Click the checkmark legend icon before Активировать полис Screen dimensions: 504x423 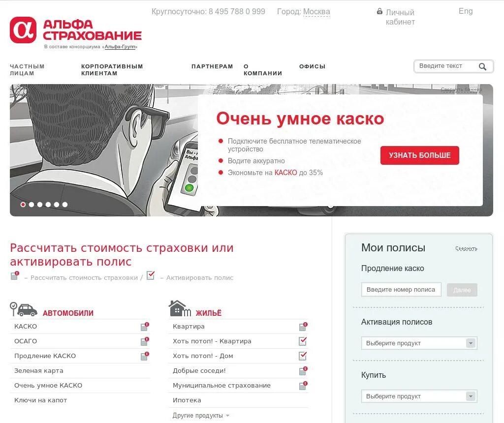(151, 275)
